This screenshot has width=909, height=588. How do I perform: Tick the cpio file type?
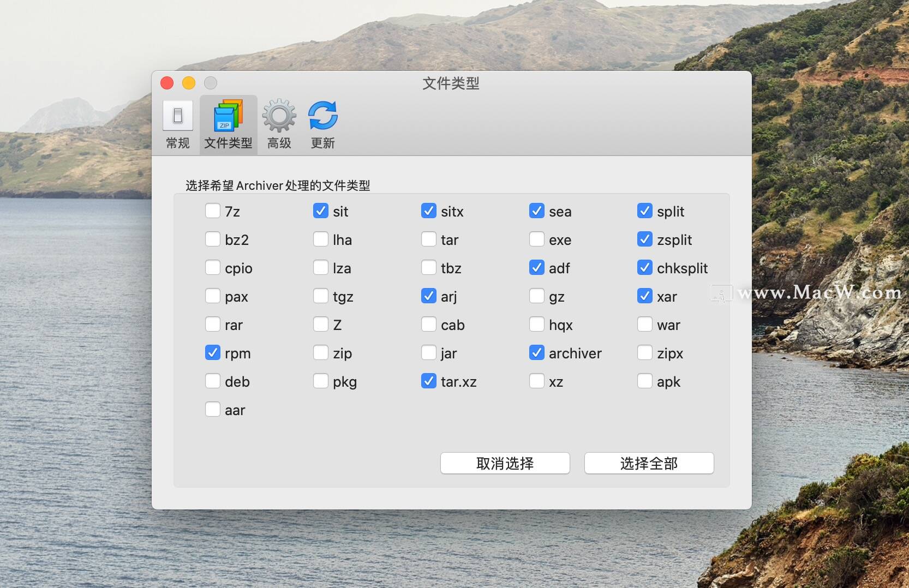point(213,267)
